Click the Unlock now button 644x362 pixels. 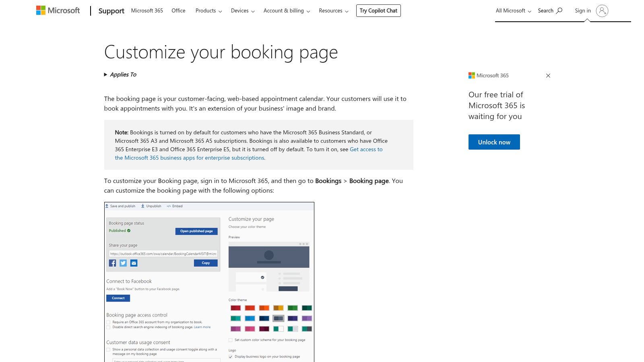[x=494, y=142]
